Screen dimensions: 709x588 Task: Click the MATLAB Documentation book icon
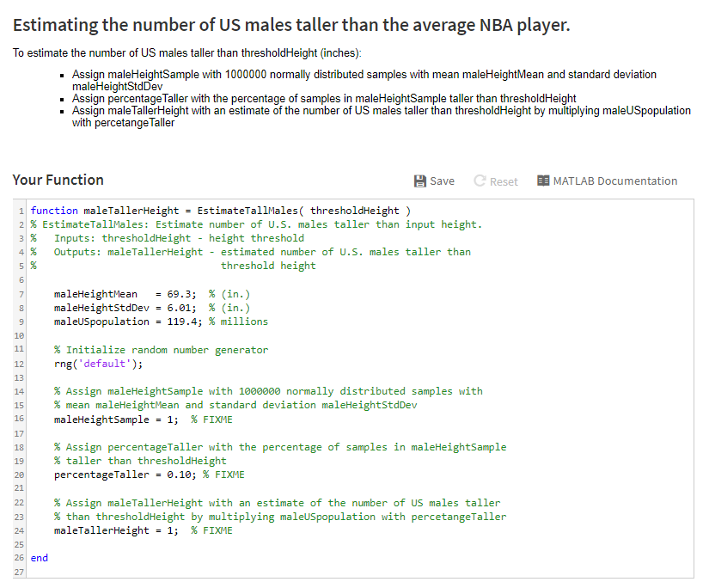tap(543, 181)
